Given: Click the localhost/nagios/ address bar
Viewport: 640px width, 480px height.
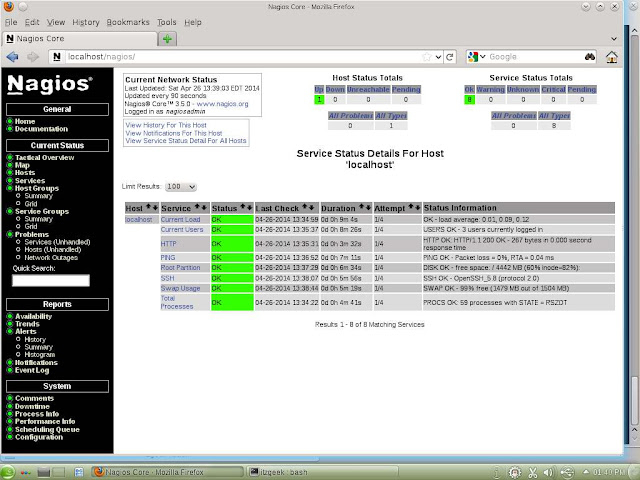Looking at the screenshot, I should 243,57.
